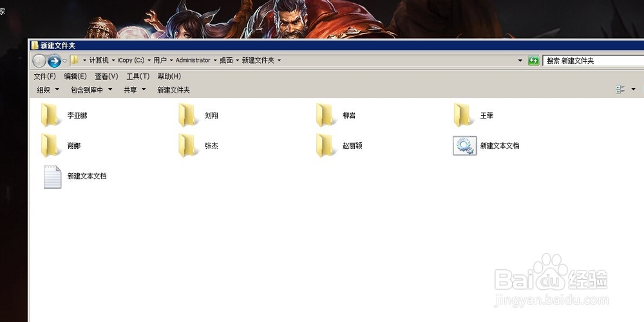
Task: Open the recent pages dropdown arrow
Action: (x=64, y=61)
